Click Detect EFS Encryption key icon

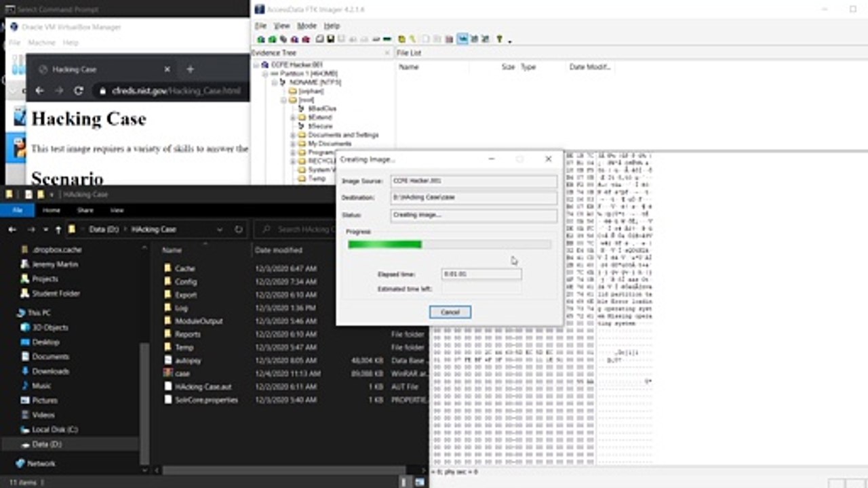click(413, 39)
